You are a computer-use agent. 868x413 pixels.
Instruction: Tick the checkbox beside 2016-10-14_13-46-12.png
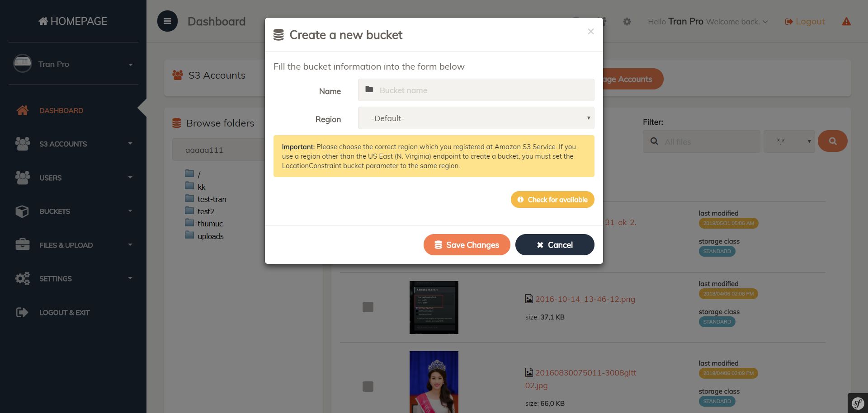click(368, 307)
